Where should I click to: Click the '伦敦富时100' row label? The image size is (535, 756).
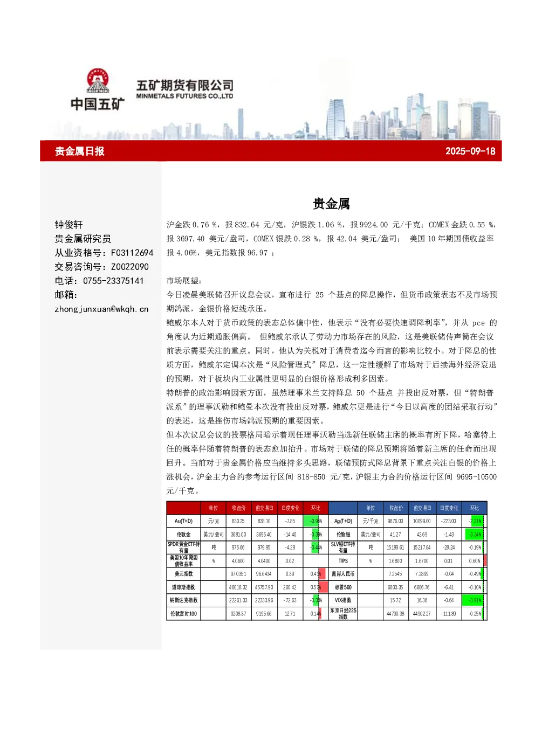(183, 614)
